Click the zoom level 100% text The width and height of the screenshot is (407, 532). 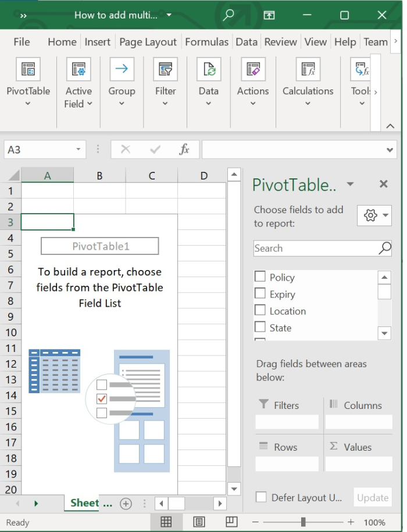coord(374,523)
